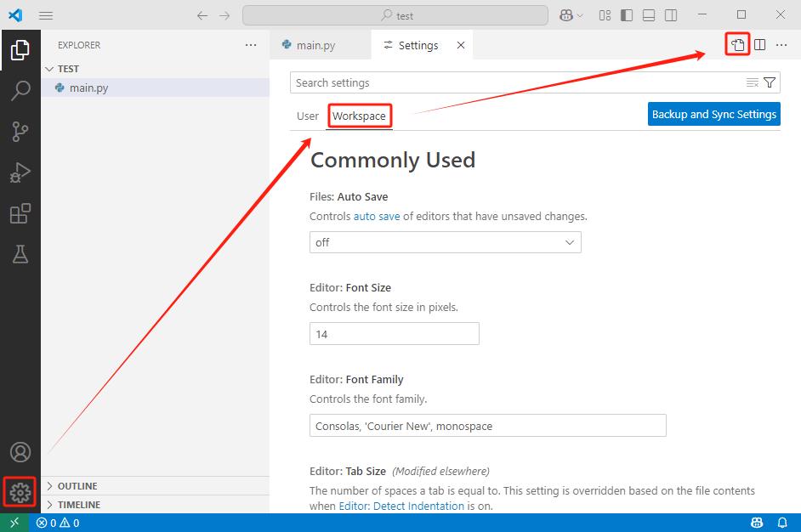Screen dimensions: 801x532
Task: Split the editor to the right
Action: (759, 45)
